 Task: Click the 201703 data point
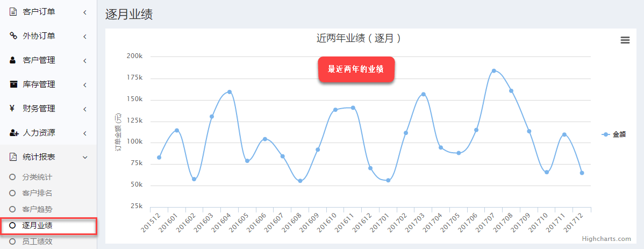coord(424,94)
